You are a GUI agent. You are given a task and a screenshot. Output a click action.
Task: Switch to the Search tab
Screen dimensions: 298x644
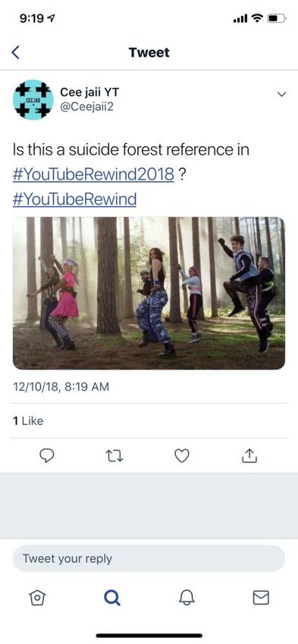111,598
